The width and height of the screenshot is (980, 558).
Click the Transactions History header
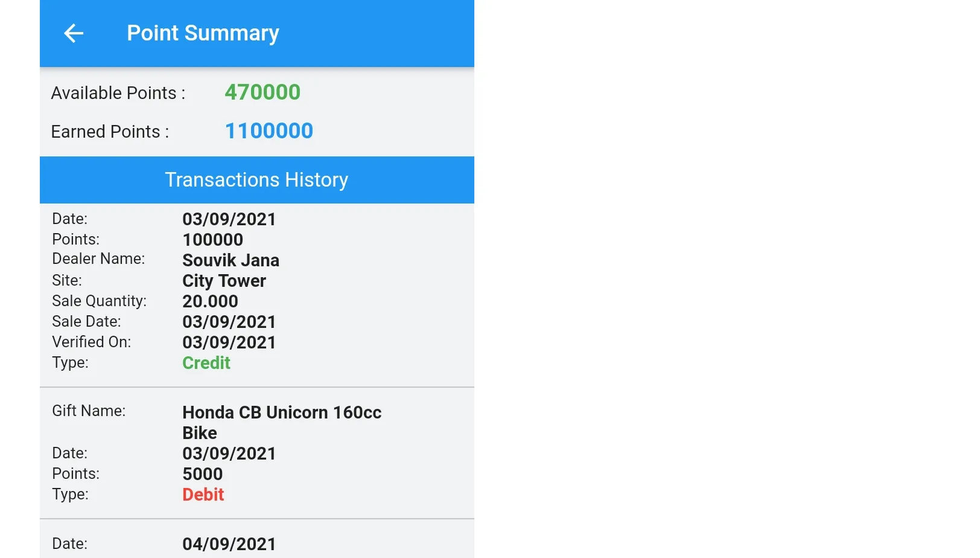[x=256, y=179]
